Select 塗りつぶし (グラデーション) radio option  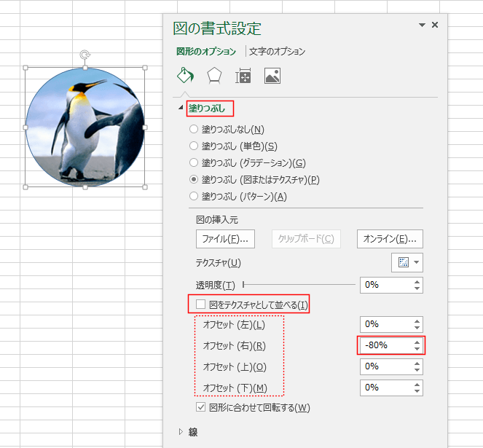point(194,162)
